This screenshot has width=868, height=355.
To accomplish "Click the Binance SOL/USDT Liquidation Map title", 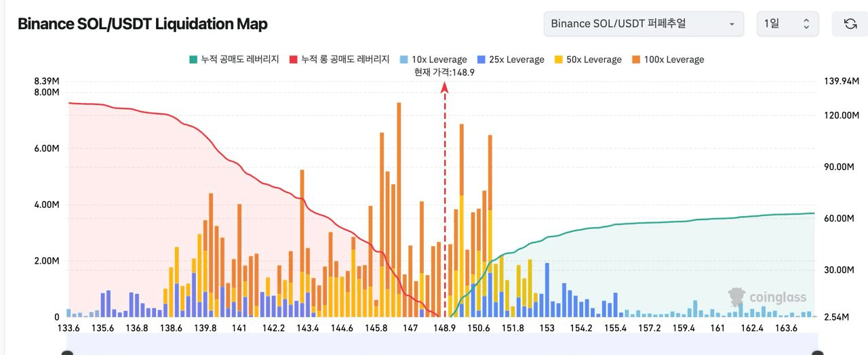I will 142,24.
